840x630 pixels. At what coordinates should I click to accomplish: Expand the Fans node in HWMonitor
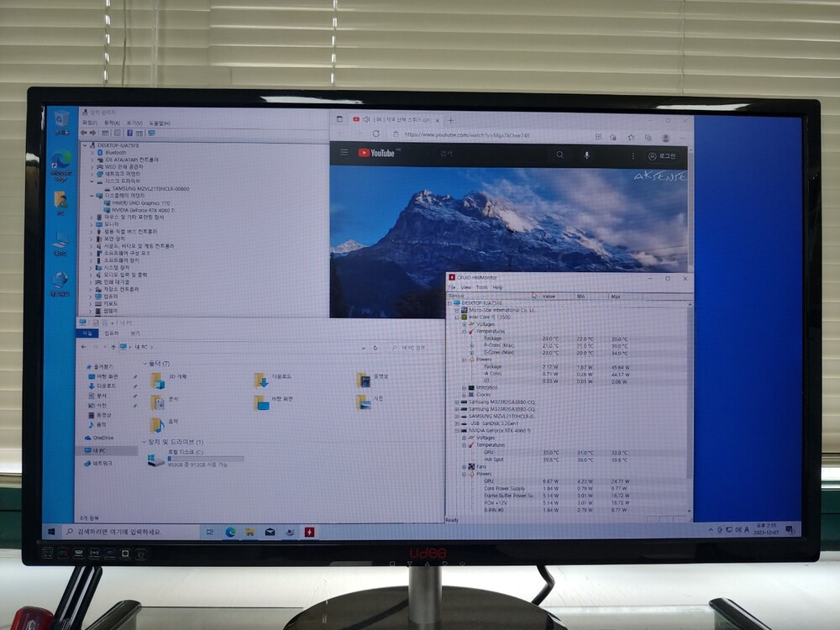[x=465, y=466]
